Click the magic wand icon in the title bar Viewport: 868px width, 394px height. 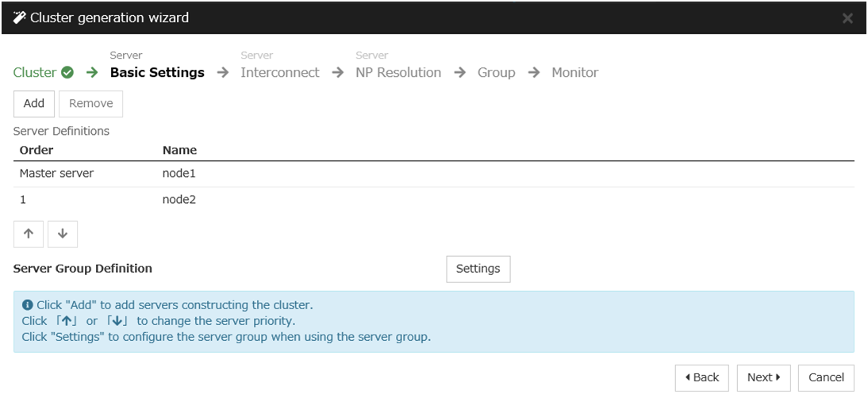[x=19, y=17]
